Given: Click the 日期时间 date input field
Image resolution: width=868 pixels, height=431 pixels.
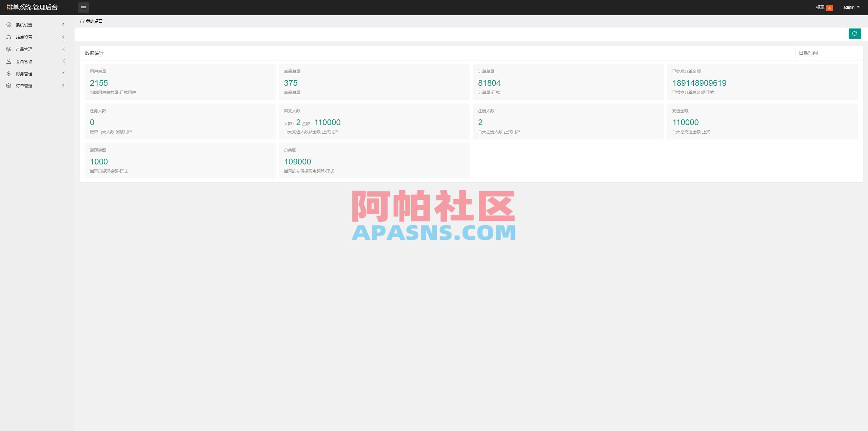Looking at the screenshot, I should tap(826, 53).
